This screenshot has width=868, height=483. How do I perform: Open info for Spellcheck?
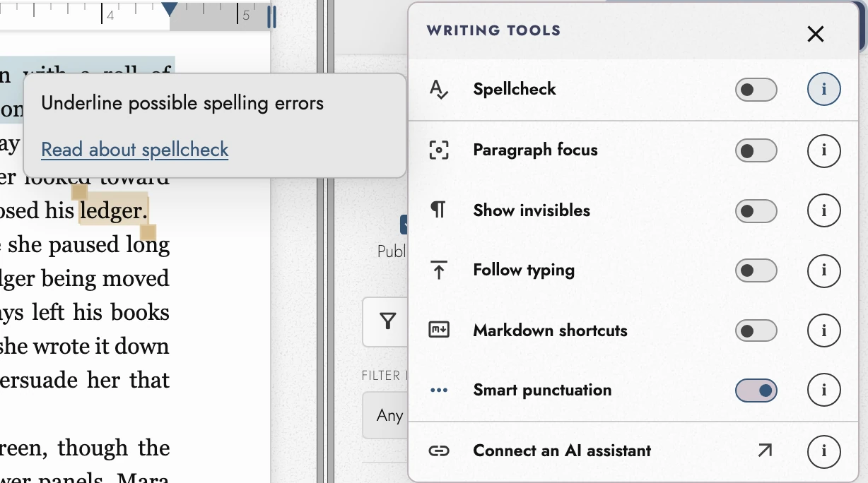click(824, 90)
